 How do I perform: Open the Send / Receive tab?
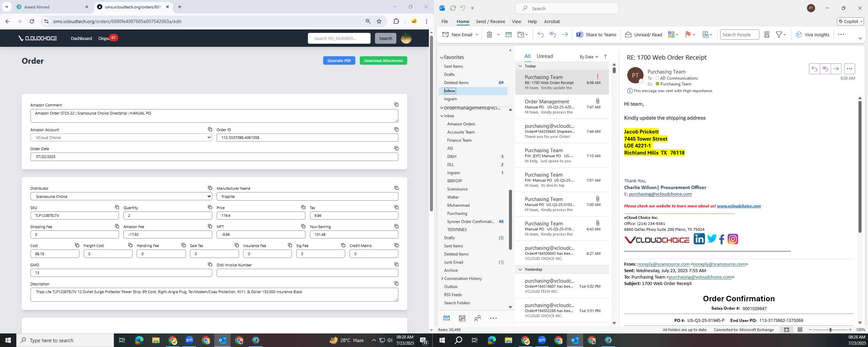(x=490, y=21)
